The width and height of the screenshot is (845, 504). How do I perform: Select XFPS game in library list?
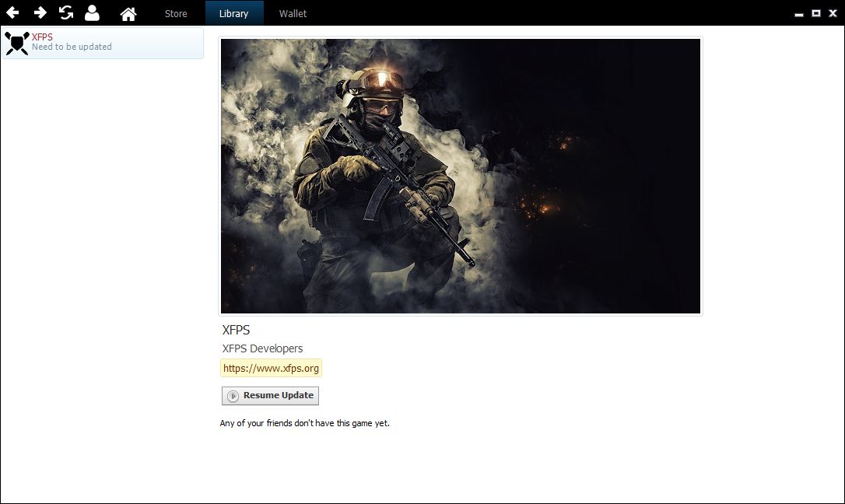pyautogui.click(x=103, y=43)
